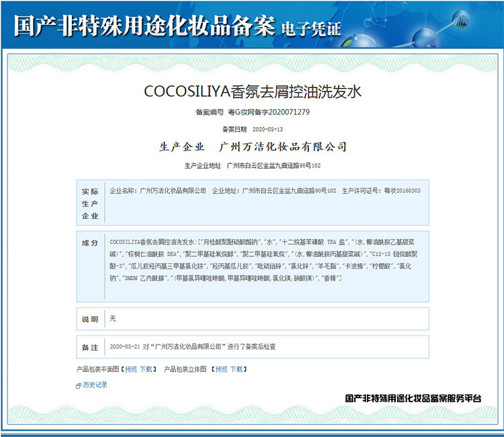Click the 2020-05-21 inspection note text

(x=193, y=347)
